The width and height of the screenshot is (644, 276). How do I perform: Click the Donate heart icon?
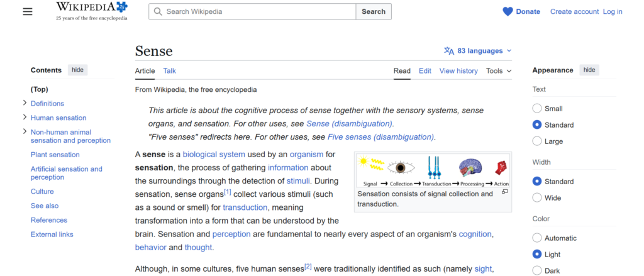508,11
